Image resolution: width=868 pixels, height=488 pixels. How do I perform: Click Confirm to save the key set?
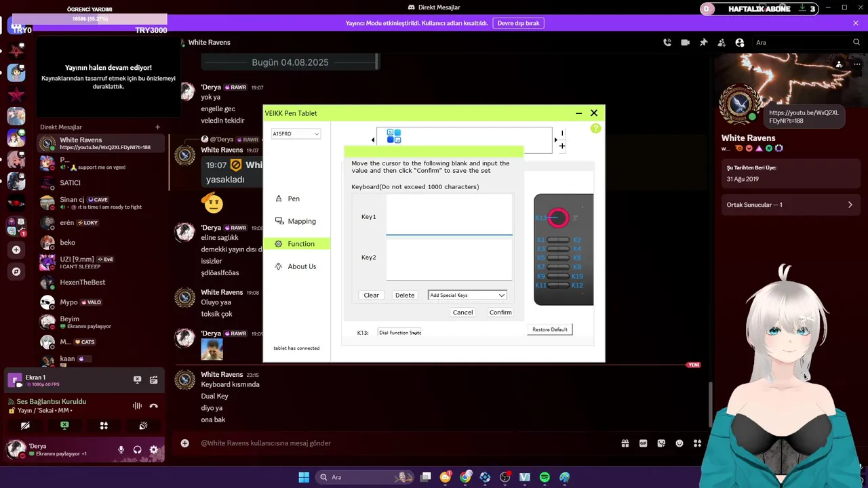pos(500,312)
